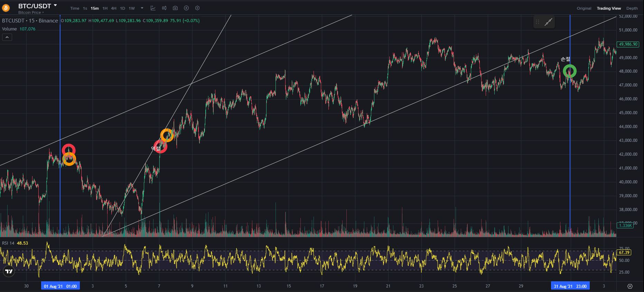Viewport: 644px width, 292px height.
Task: Set chart interval to 1D
Action: click(122, 8)
